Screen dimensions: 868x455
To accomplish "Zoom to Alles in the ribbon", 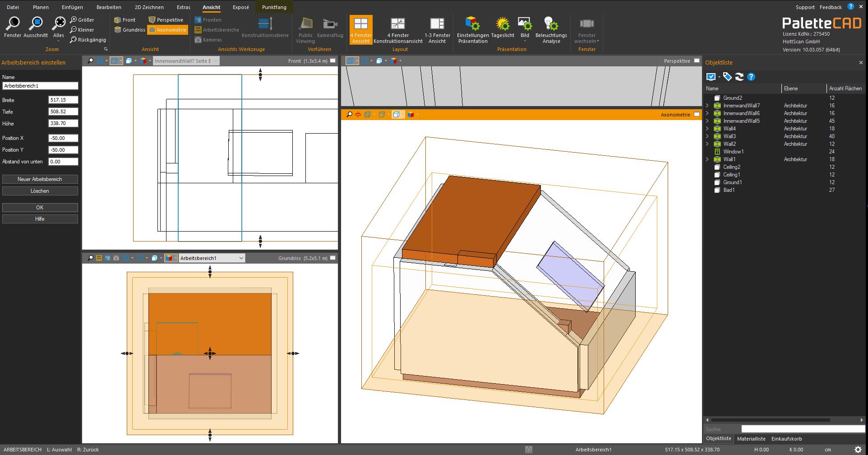I will [59, 24].
